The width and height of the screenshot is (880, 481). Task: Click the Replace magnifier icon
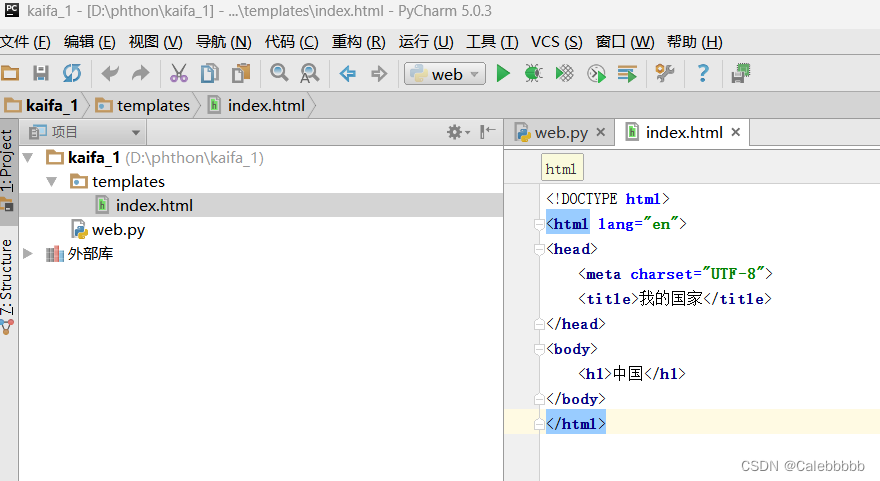click(309, 74)
